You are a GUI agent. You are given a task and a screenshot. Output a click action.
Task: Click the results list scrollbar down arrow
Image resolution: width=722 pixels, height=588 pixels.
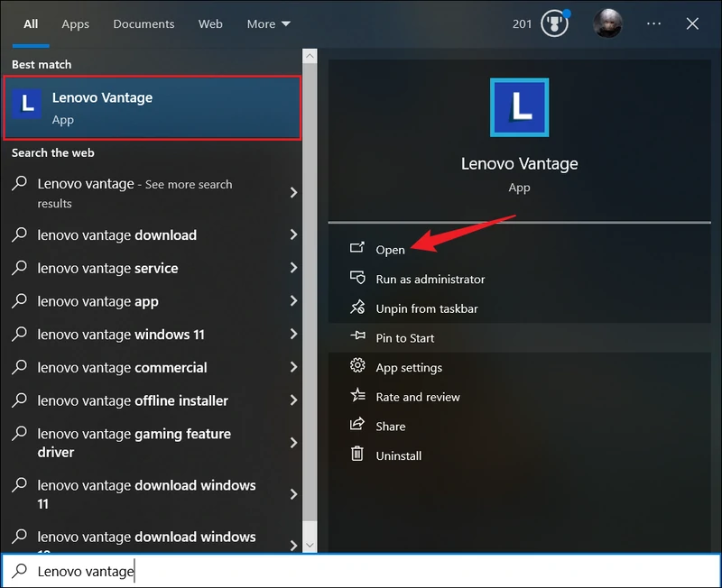(310, 545)
